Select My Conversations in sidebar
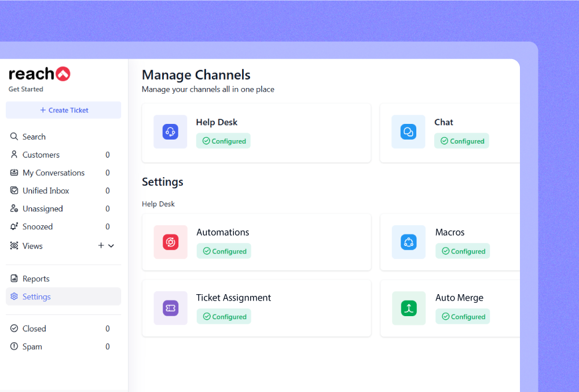This screenshot has width=579, height=392. [53, 173]
